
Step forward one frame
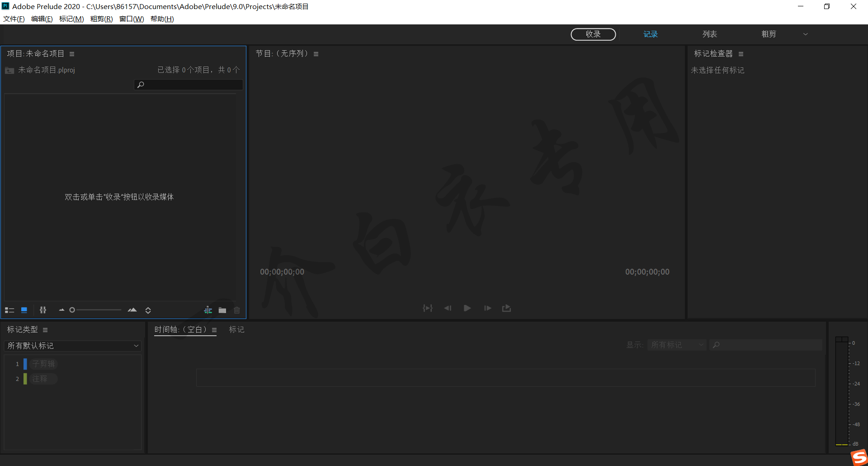[x=487, y=308]
